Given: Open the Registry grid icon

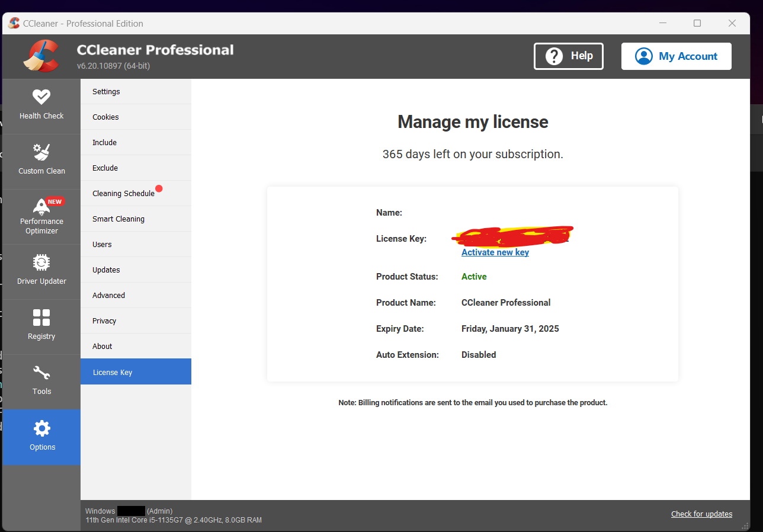Looking at the screenshot, I should pos(41,318).
